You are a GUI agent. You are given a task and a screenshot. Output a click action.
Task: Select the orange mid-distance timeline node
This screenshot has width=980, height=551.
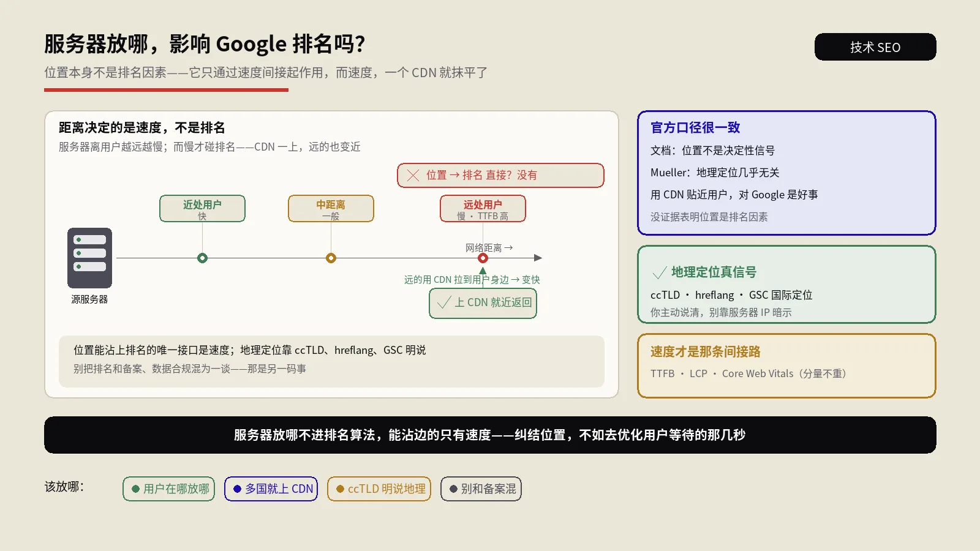[331, 258]
